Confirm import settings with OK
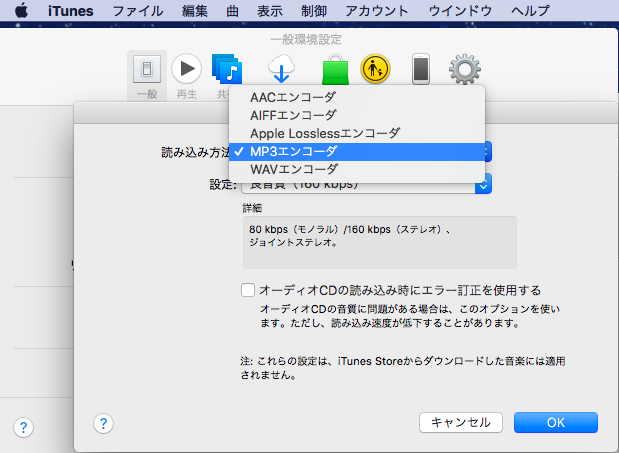This screenshot has height=453, width=619. click(556, 423)
